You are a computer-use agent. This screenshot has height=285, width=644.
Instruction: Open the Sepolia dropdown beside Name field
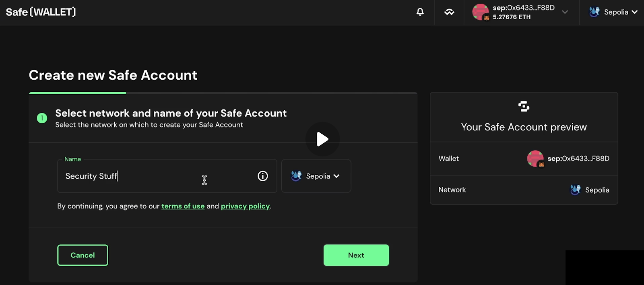click(316, 176)
